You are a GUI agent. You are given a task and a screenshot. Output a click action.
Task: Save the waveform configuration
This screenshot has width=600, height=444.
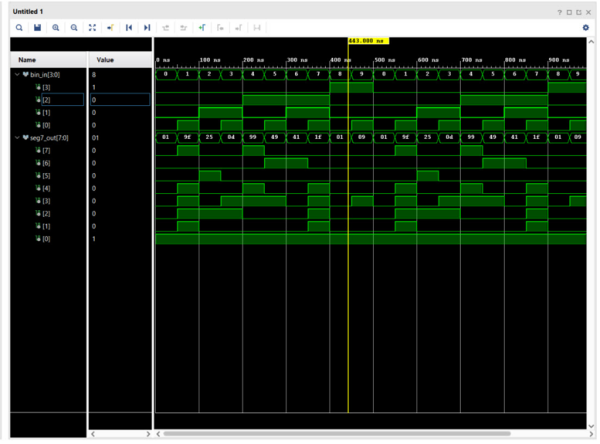tap(37, 28)
